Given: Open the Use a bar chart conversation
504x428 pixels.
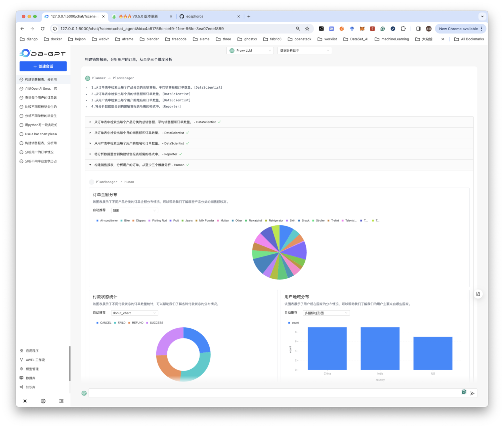Looking at the screenshot, I should tap(43, 134).
